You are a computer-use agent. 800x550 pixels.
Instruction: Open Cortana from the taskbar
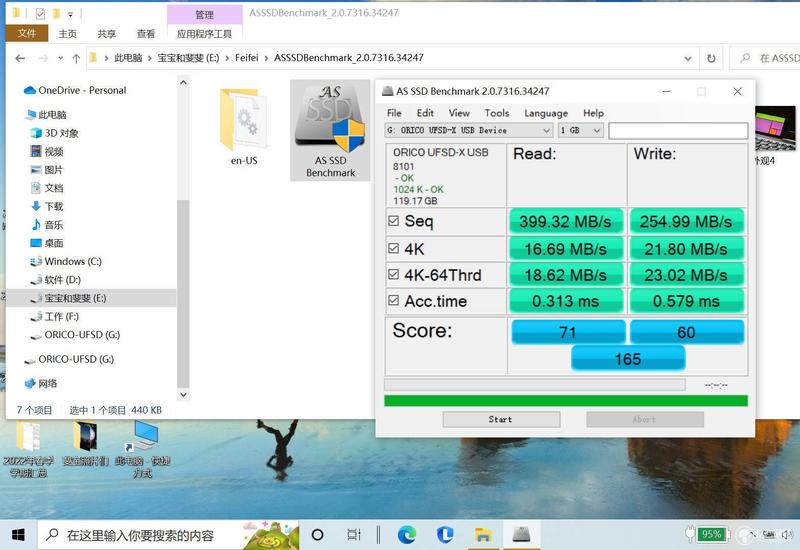(317, 535)
